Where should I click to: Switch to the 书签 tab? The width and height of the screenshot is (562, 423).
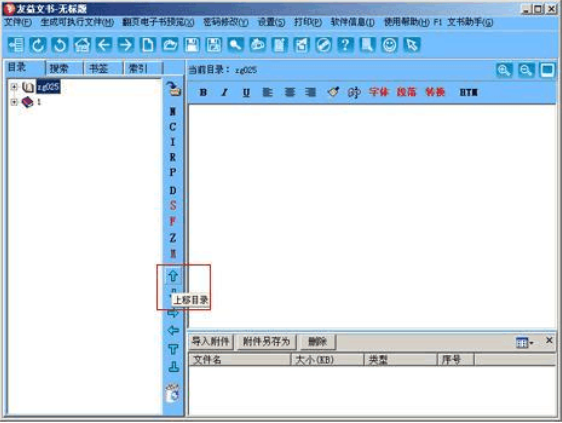99,68
